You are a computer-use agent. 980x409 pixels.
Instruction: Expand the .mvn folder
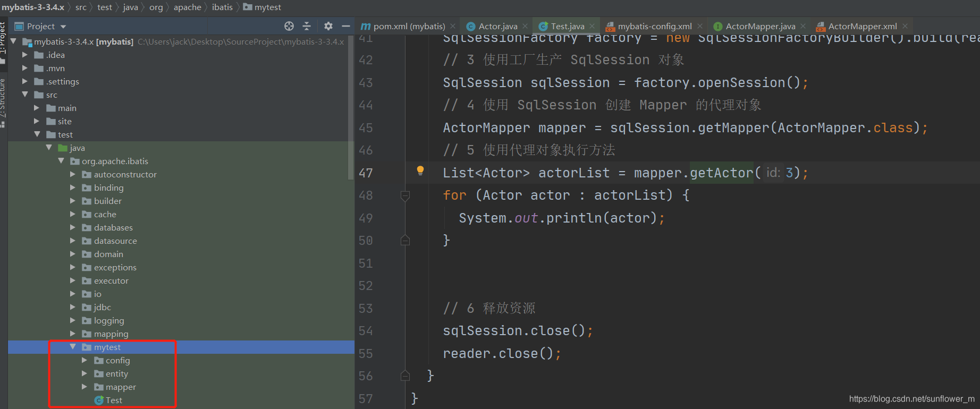point(24,68)
